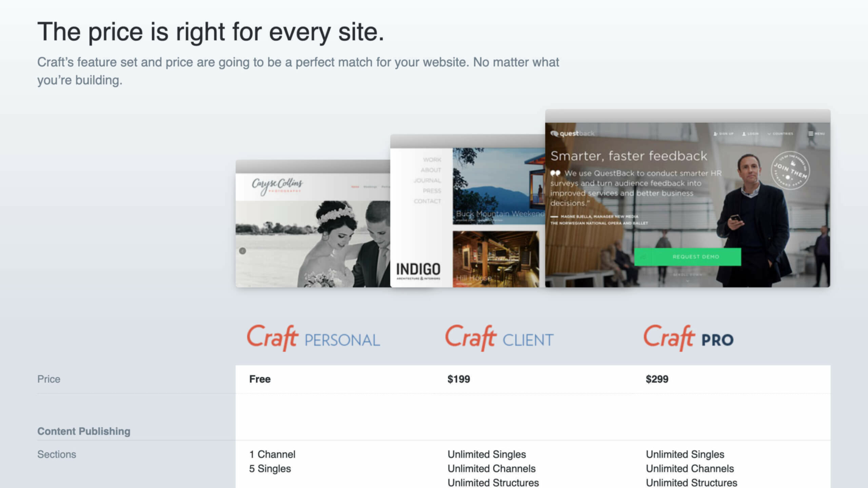Click '1 Channel' under Craft Personal
868x488 pixels.
pos(272,454)
